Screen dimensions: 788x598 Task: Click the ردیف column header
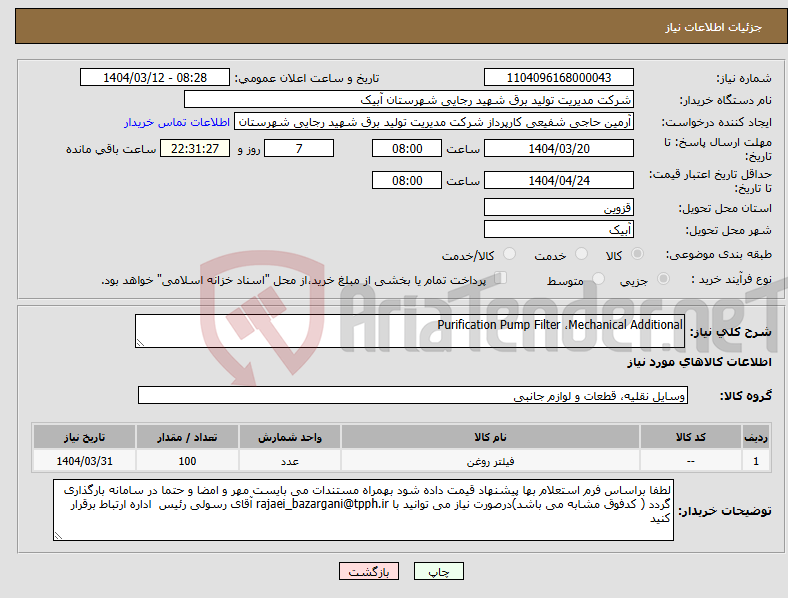click(x=756, y=437)
